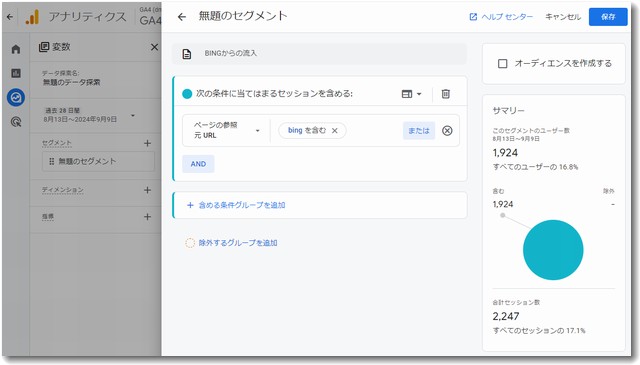
Task: Add a metric with the plus icon
Action: [x=147, y=217]
